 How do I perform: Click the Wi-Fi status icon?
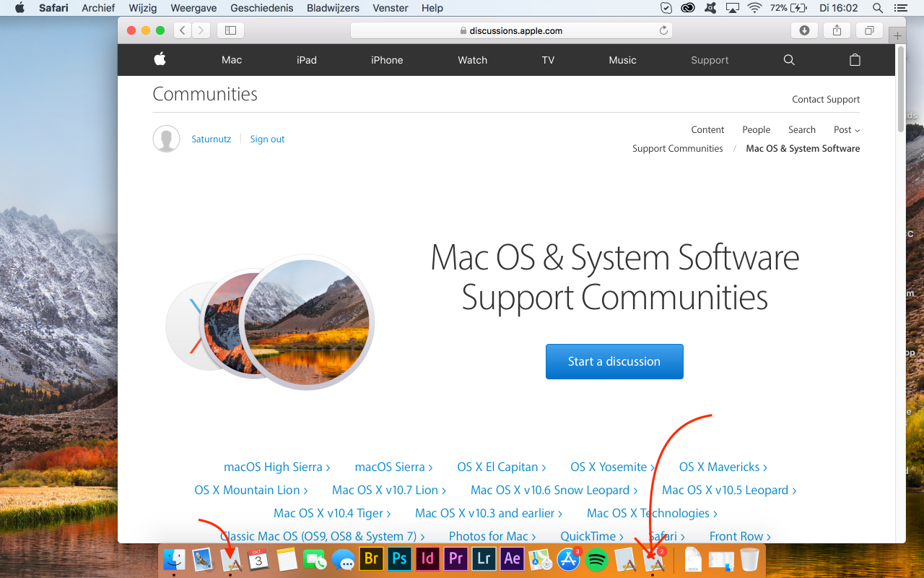click(754, 8)
